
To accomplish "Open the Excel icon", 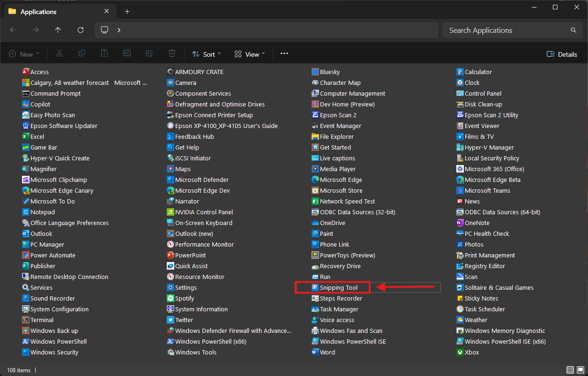I will (x=26, y=136).
